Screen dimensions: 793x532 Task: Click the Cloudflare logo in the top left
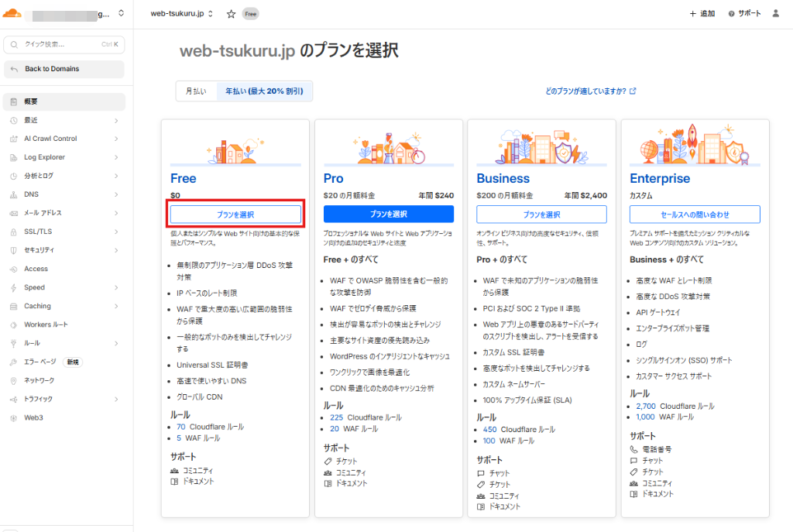pyautogui.click(x=12, y=13)
